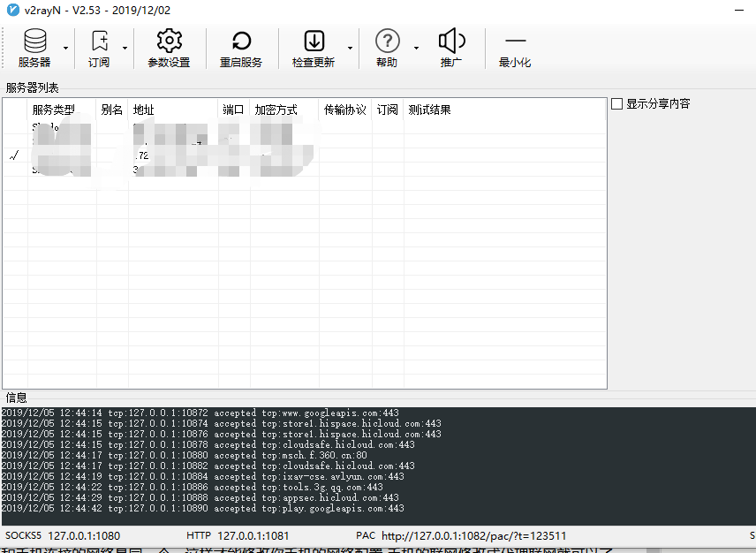Screen dimensions: 756x553
Task: Click the 最小化 toolbar icon
Action: [515, 42]
